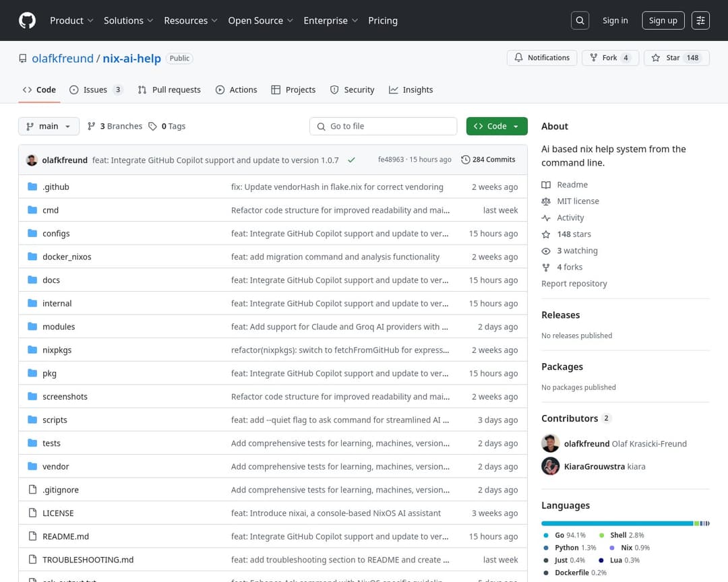
Task: Open olafkfreund owner profile link
Action: tap(63, 59)
